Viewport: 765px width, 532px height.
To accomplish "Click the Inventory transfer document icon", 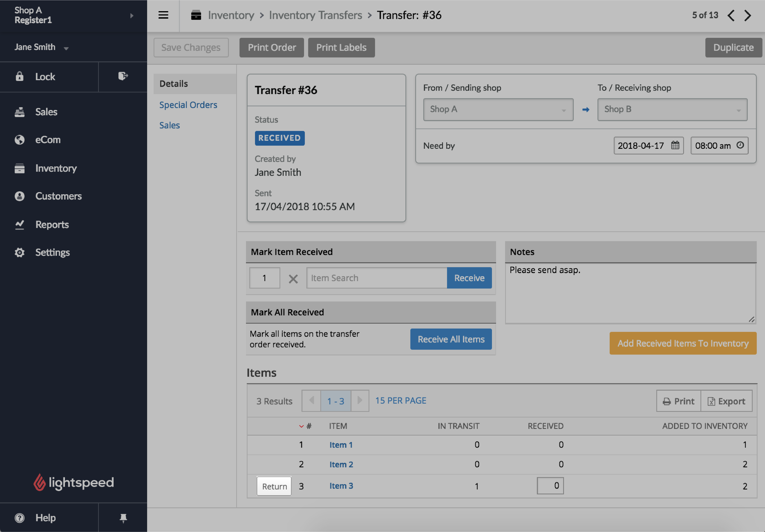I will (197, 15).
